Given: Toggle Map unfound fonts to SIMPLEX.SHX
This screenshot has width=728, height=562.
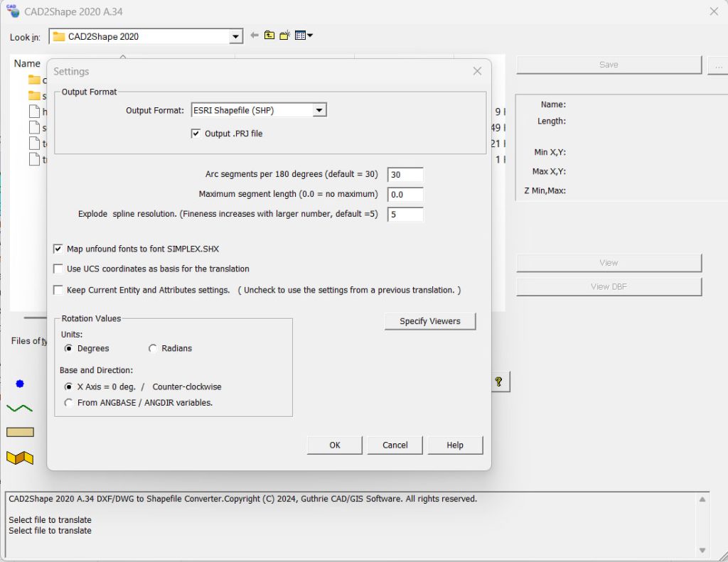Looking at the screenshot, I should (x=58, y=249).
